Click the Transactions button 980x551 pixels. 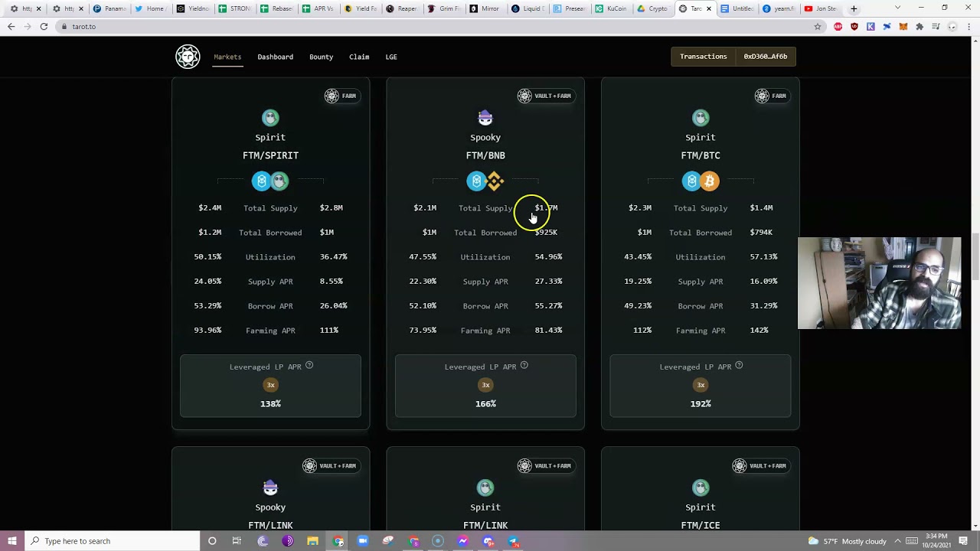[703, 57]
